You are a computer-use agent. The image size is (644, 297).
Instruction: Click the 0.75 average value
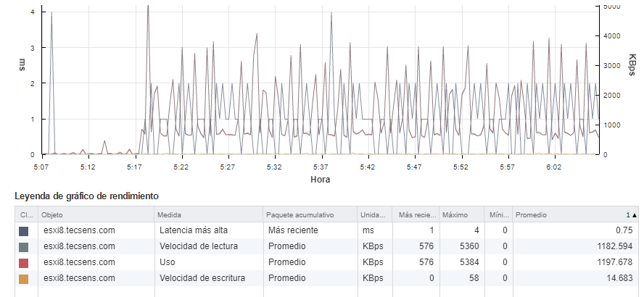coord(624,230)
